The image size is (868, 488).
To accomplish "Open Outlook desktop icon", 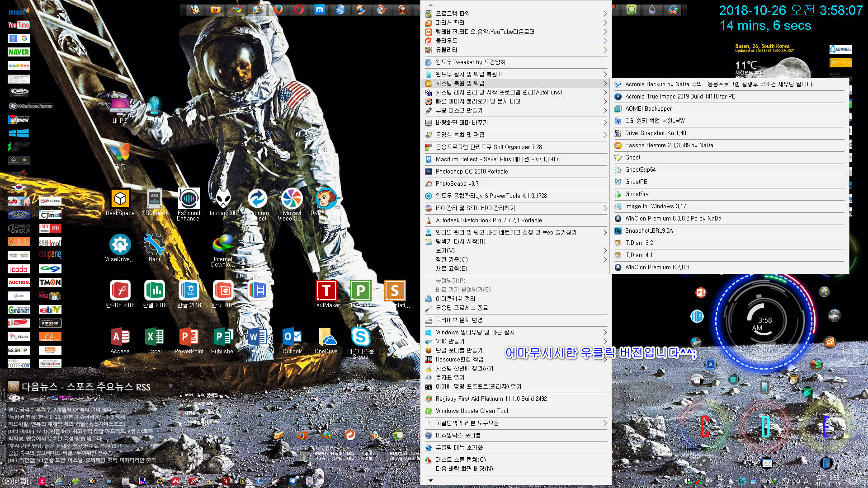I will (x=292, y=340).
